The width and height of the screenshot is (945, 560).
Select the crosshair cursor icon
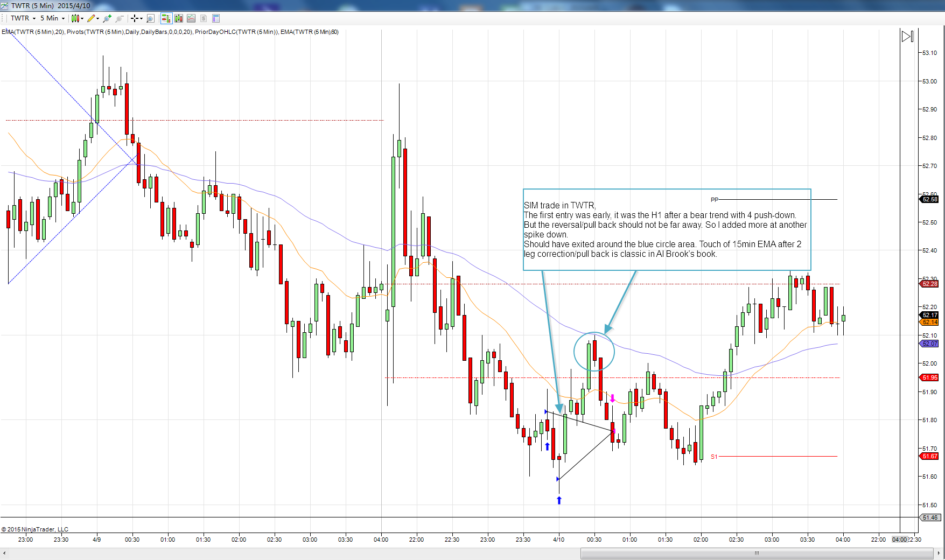pos(135,18)
